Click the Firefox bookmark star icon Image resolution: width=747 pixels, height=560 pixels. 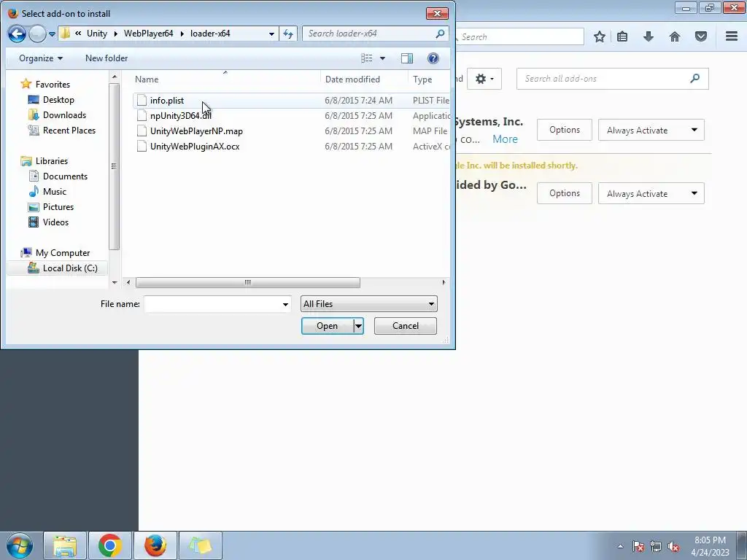click(x=600, y=36)
